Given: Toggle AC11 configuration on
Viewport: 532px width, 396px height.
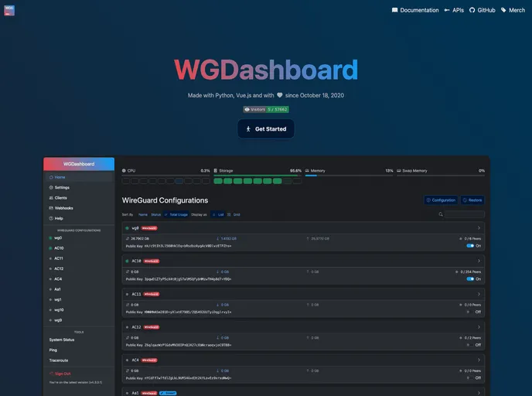Looking at the screenshot, I should [x=470, y=312].
